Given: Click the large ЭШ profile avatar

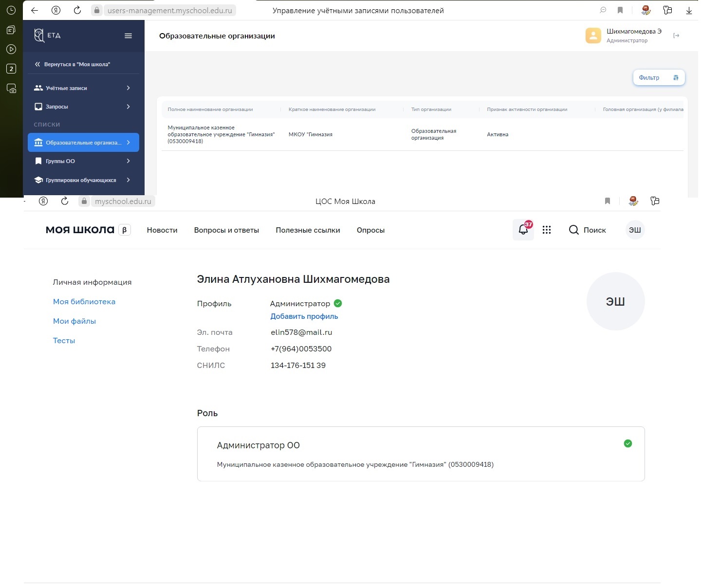Looking at the screenshot, I should [x=615, y=301].
